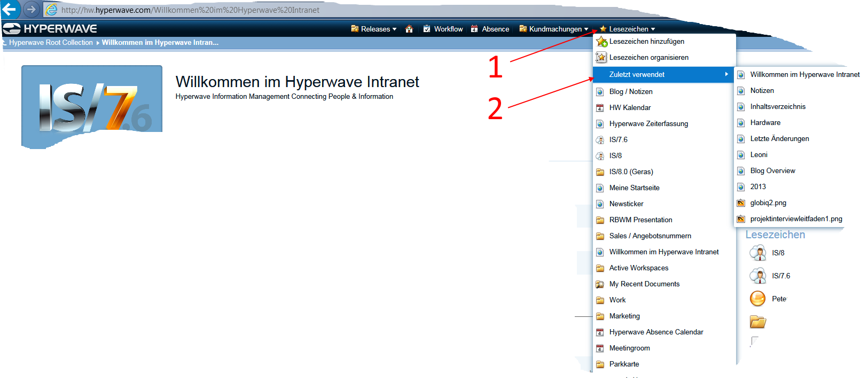Screen dimensions: 868x382
Task: Click the Kundmachungen folder icon
Action: coord(523,29)
